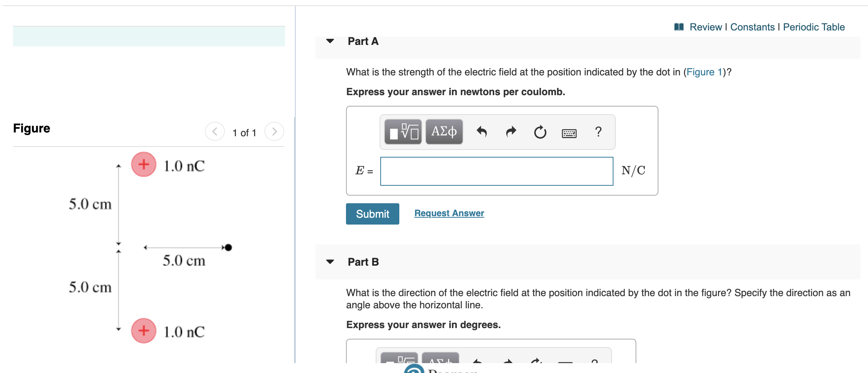868x373 pixels.
Task: Reset the answer field using the circular arrow icon
Action: click(x=540, y=132)
